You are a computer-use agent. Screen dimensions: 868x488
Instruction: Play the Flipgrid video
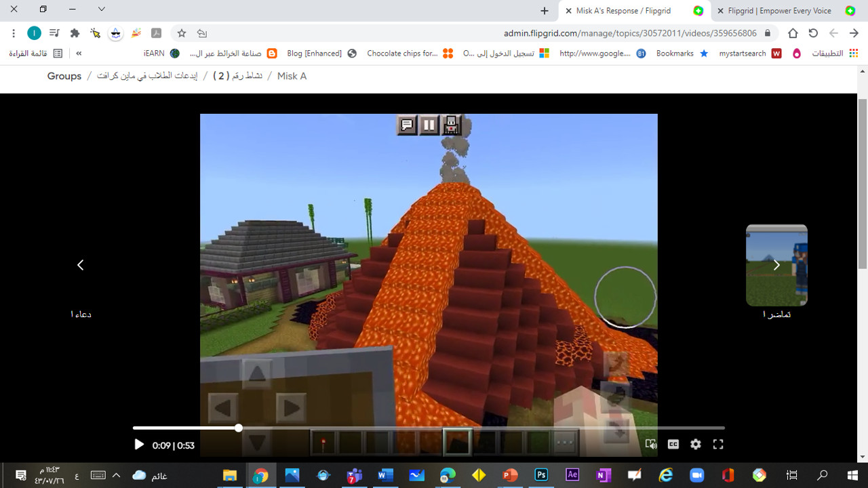(139, 445)
